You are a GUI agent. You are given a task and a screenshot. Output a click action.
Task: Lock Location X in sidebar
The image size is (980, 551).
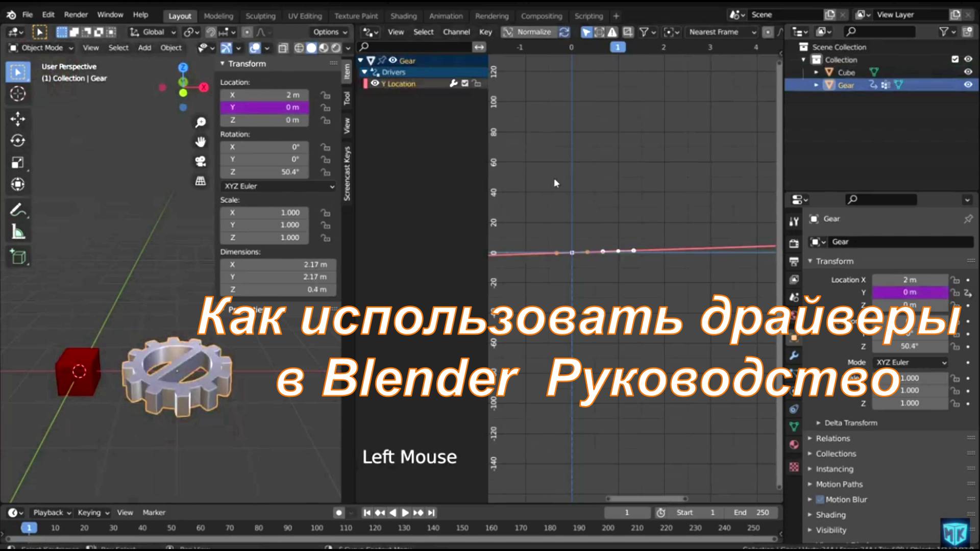point(325,95)
